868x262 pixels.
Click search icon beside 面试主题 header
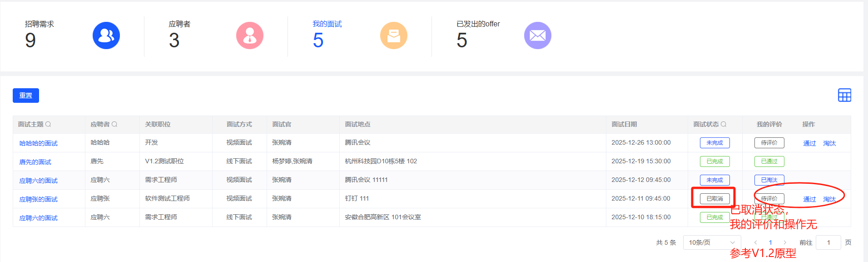click(x=48, y=124)
